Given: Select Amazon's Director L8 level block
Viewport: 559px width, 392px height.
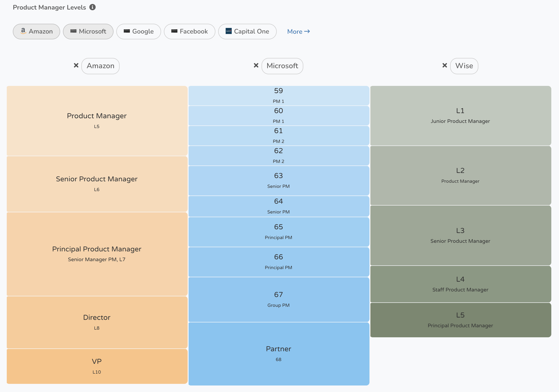Looking at the screenshot, I should point(97,322).
